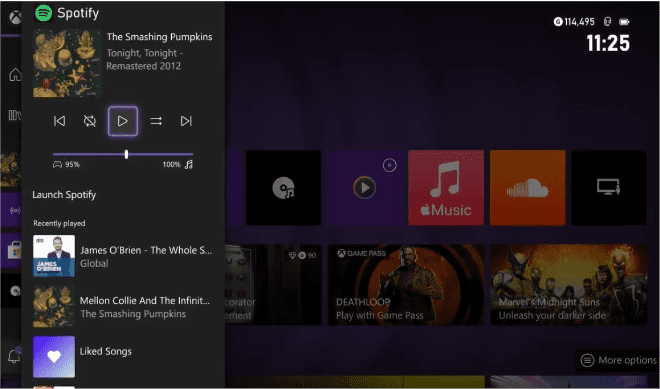Open the SoundCloud tile
Screen dimensions: 660x389
coord(527,188)
